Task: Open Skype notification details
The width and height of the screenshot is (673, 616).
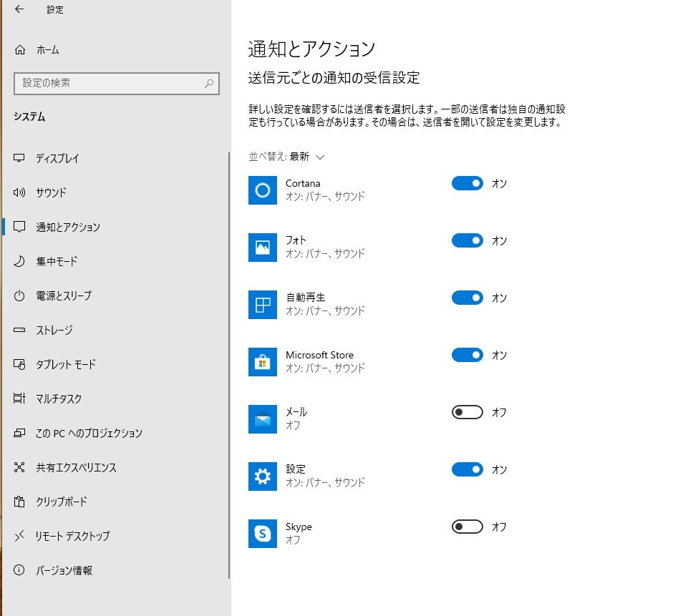Action: click(x=299, y=533)
